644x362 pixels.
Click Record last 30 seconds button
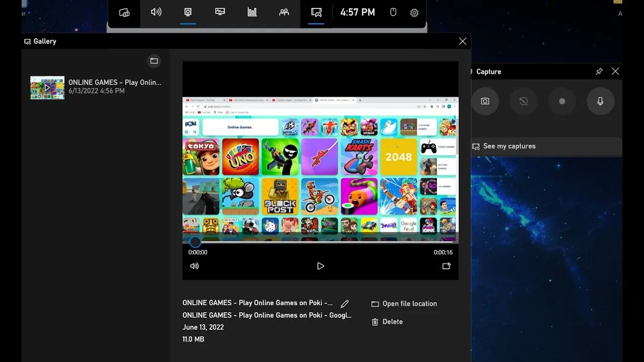click(x=523, y=101)
